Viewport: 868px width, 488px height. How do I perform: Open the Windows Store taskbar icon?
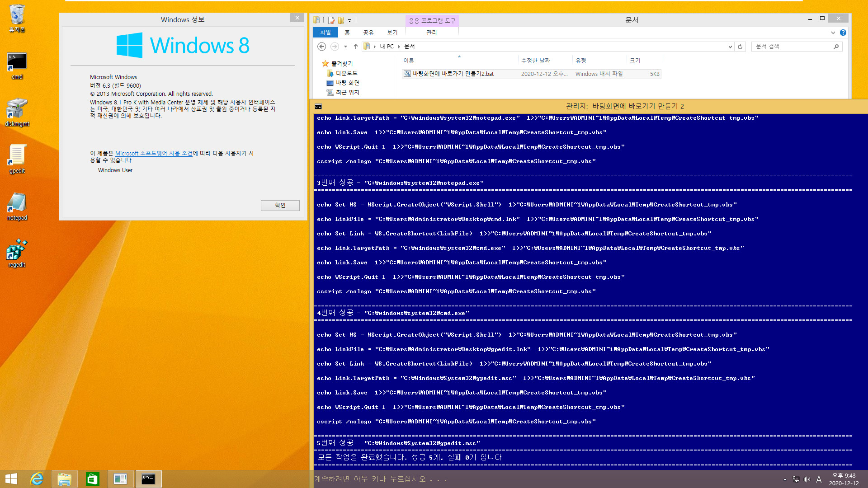92,479
